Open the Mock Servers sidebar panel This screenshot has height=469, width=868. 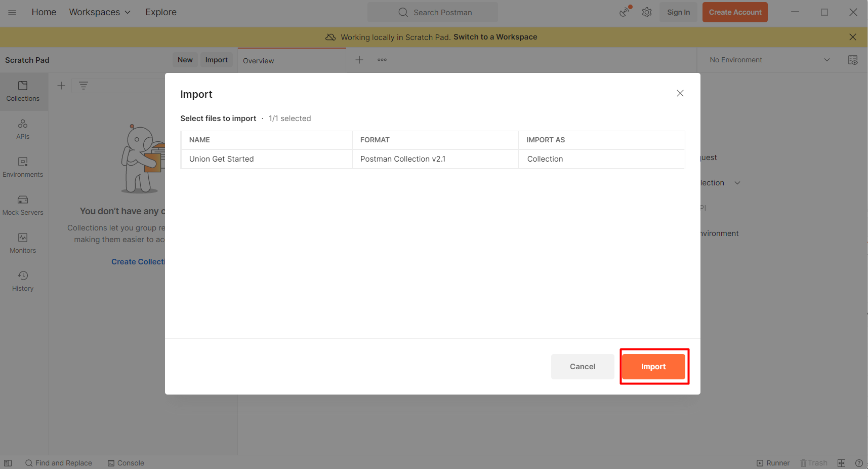(23, 206)
